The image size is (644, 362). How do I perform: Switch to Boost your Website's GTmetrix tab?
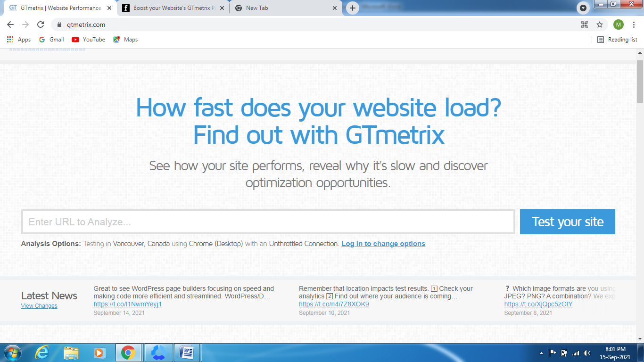tap(173, 8)
